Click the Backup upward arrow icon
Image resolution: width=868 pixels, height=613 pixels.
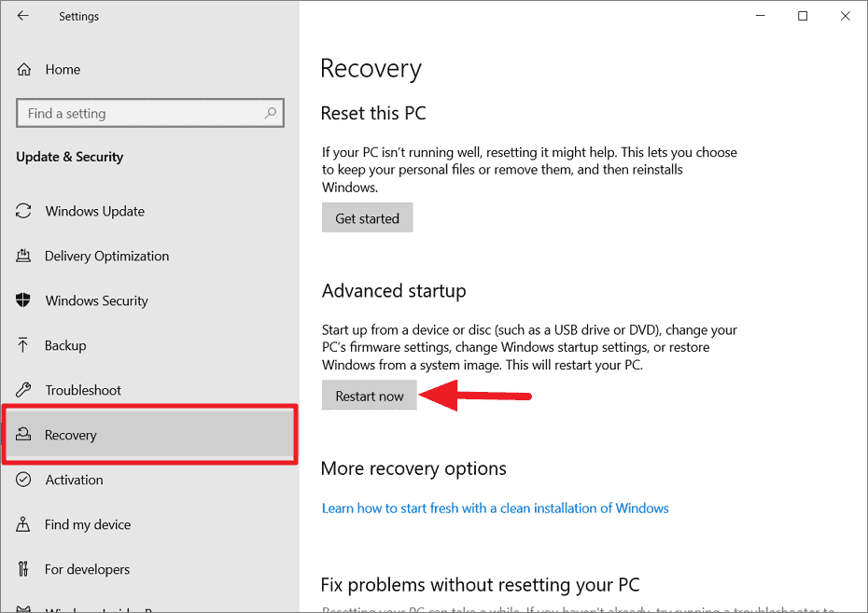coord(22,345)
